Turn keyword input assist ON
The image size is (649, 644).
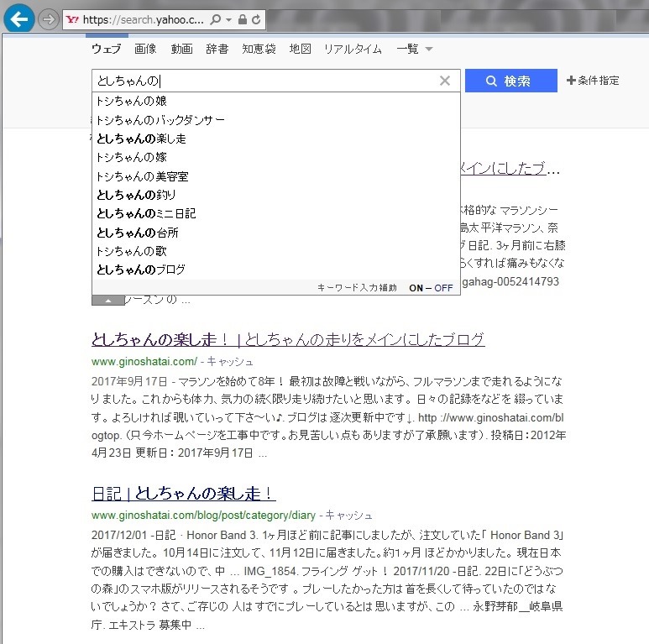click(416, 288)
